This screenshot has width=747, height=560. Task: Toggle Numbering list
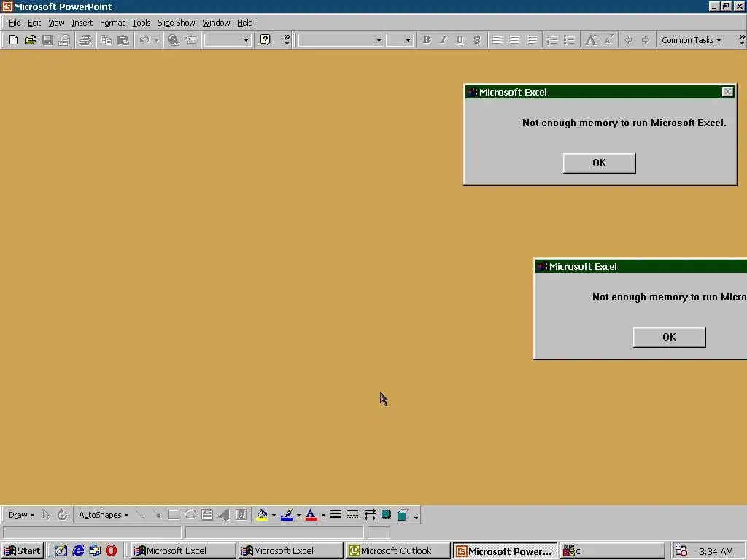552,40
